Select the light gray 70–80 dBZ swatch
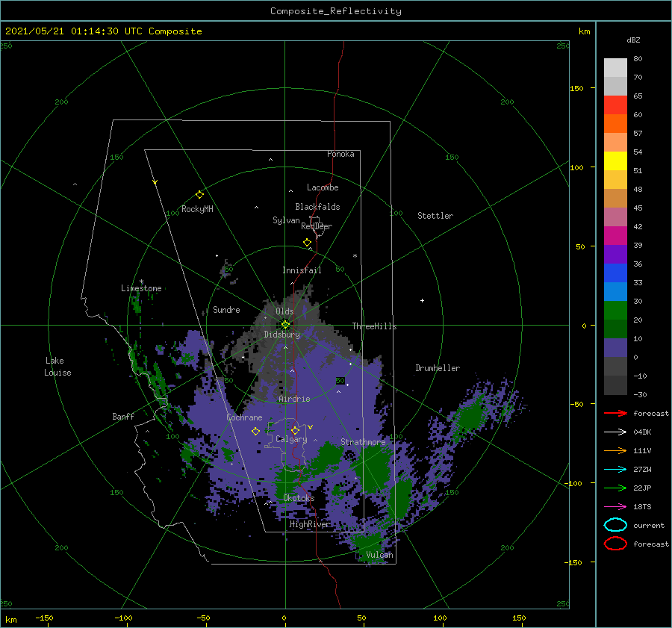 [x=615, y=68]
